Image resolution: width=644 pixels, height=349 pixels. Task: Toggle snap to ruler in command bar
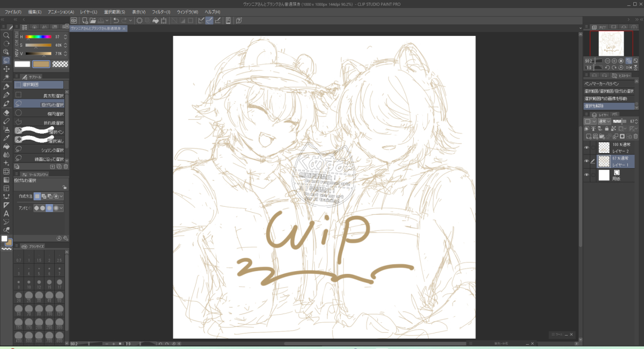pyautogui.click(x=201, y=20)
